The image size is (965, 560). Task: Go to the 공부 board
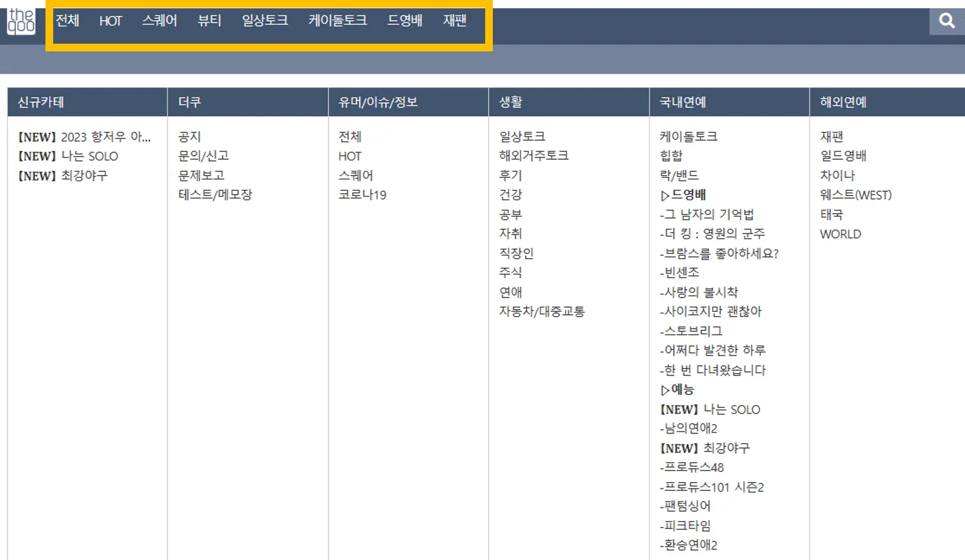coord(511,214)
